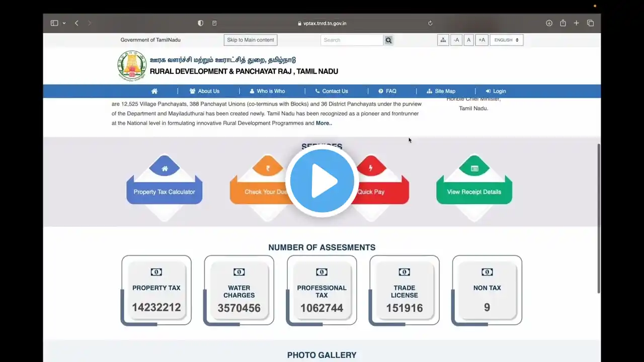The image size is (644, 362).
Task: Open the Property Tax Calculator service
Action: [x=164, y=192]
